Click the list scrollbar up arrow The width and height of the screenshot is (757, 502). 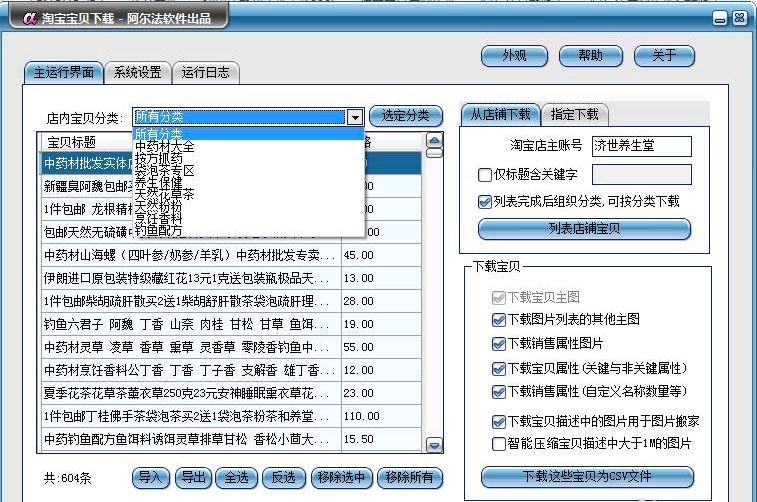click(435, 140)
